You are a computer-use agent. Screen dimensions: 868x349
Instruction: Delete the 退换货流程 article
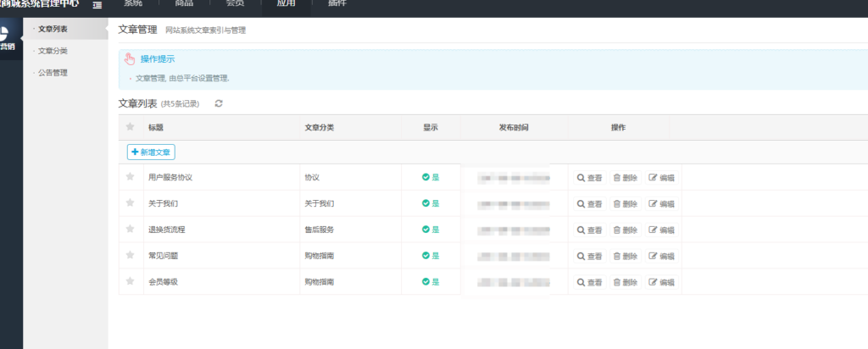tap(626, 230)
